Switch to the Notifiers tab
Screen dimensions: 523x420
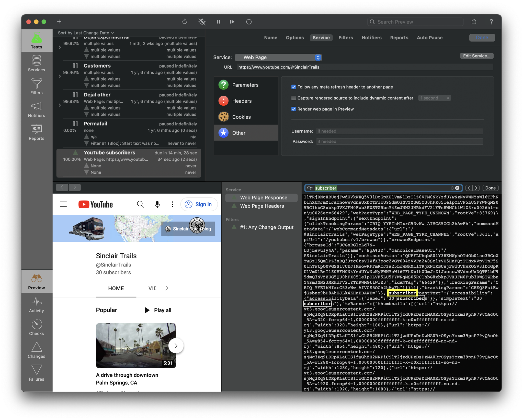(x=371, y=38)
